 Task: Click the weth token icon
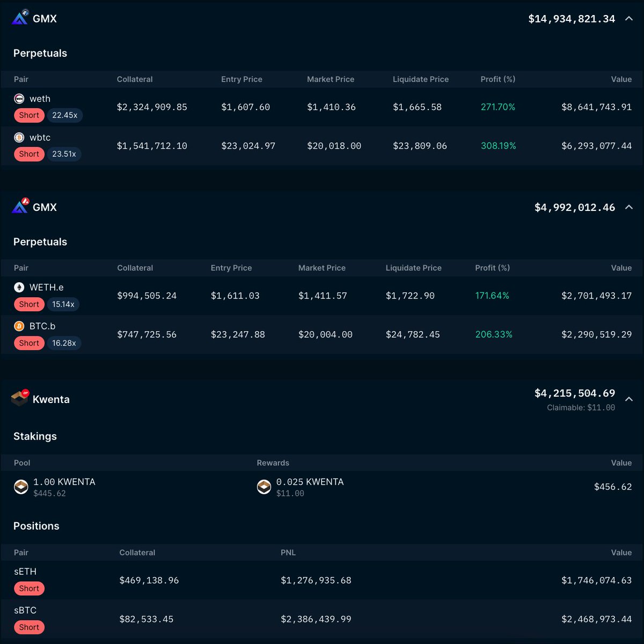coord(19,99)
